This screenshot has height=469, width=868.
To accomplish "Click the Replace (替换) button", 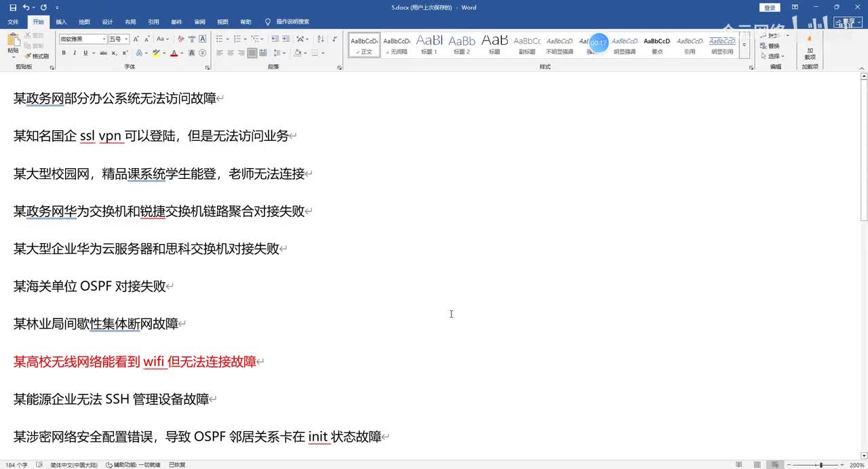I will 770,46.
